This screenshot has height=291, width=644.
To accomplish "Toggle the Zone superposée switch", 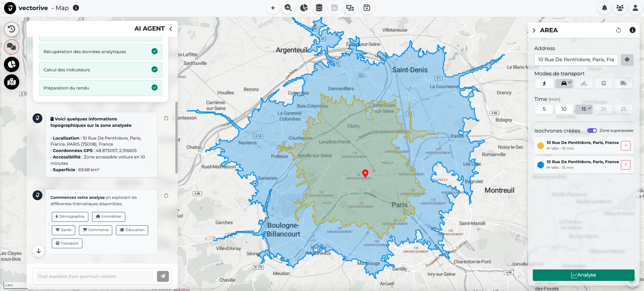I will 592,131.
